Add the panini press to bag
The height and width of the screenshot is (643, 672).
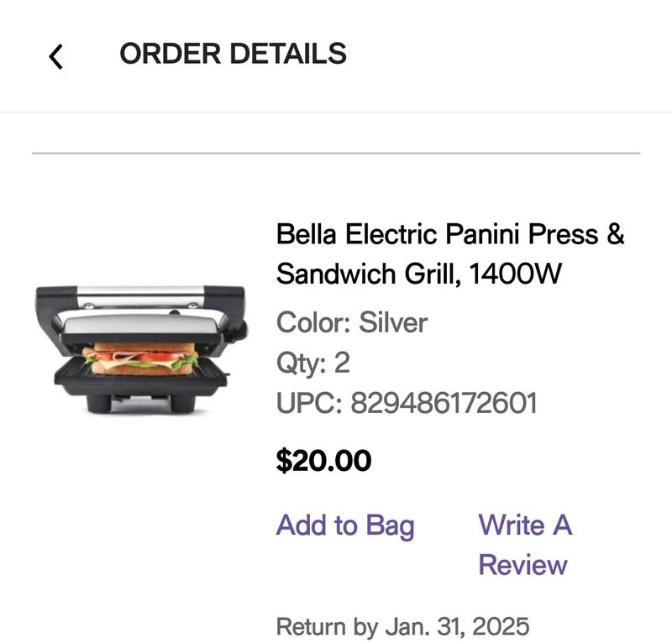click(x=345, y=525)
